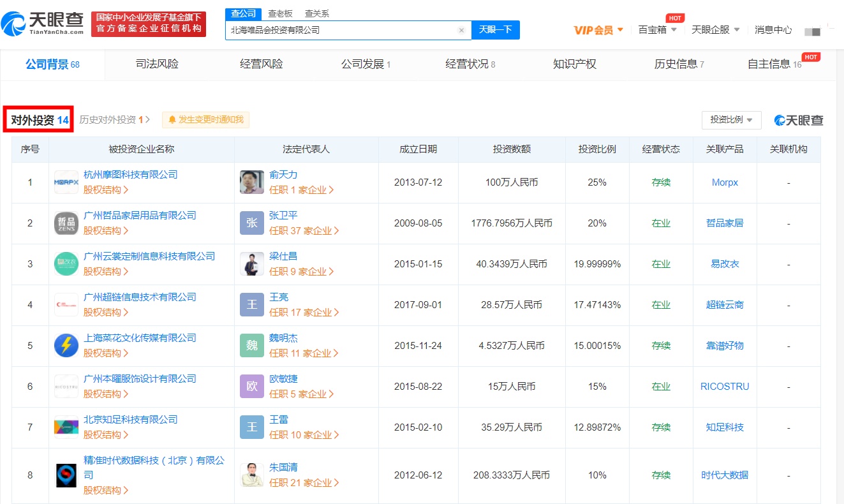
Task: Expand the 天眼企服 menu
Action: coord(716,30)
